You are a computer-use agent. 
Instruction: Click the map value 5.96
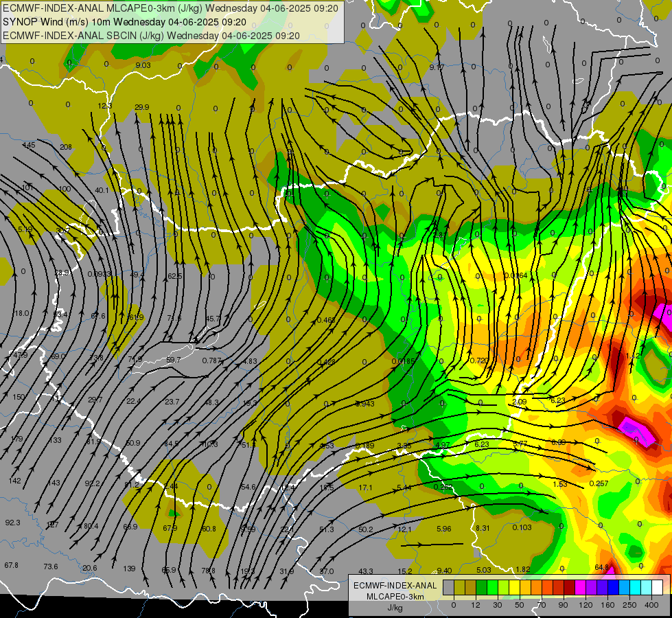(x=443, y=529)
